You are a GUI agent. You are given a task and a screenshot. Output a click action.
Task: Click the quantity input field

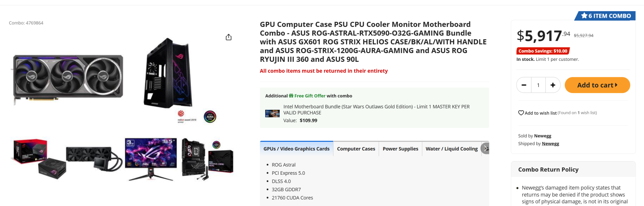(538, 85)
